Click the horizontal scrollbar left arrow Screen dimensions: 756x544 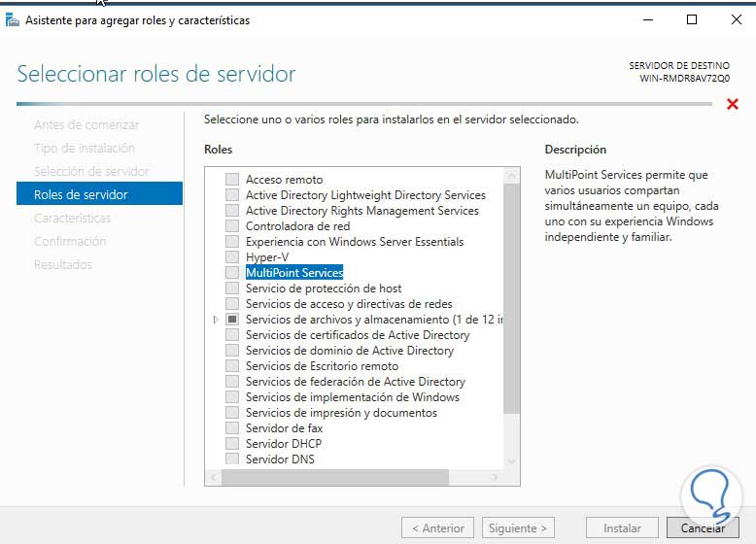[214, 478]
